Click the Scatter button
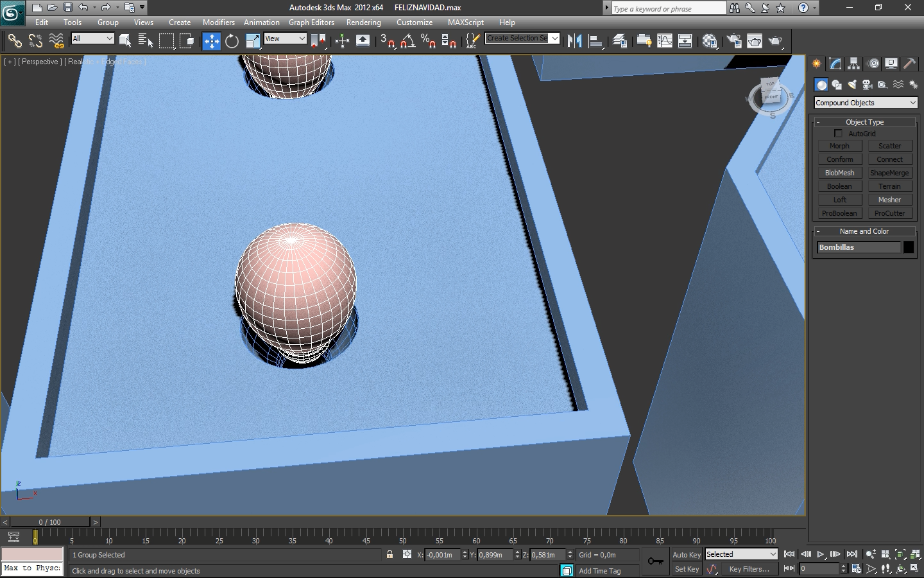 click(x=889, y=146)
